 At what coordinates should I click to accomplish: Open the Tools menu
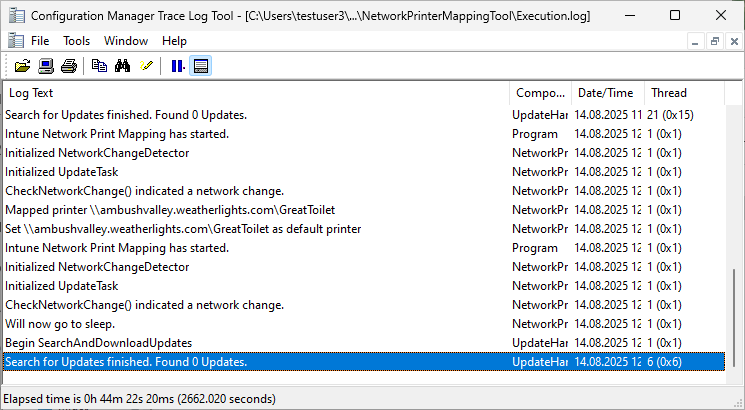pos(77,41)
